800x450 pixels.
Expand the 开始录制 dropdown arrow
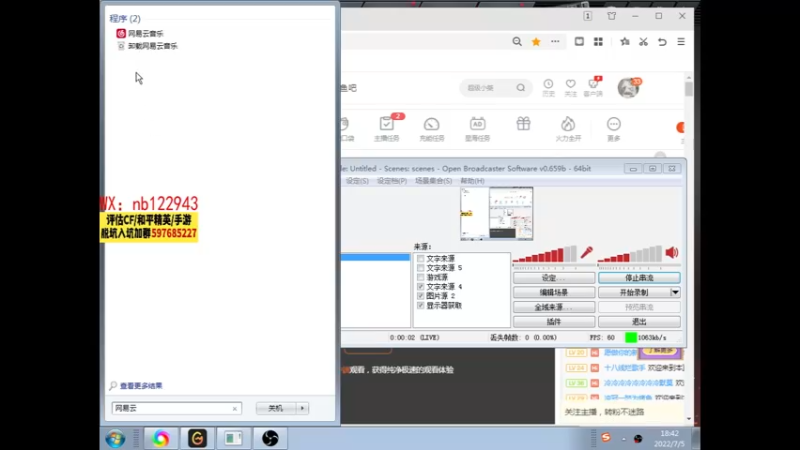point(675,292)
